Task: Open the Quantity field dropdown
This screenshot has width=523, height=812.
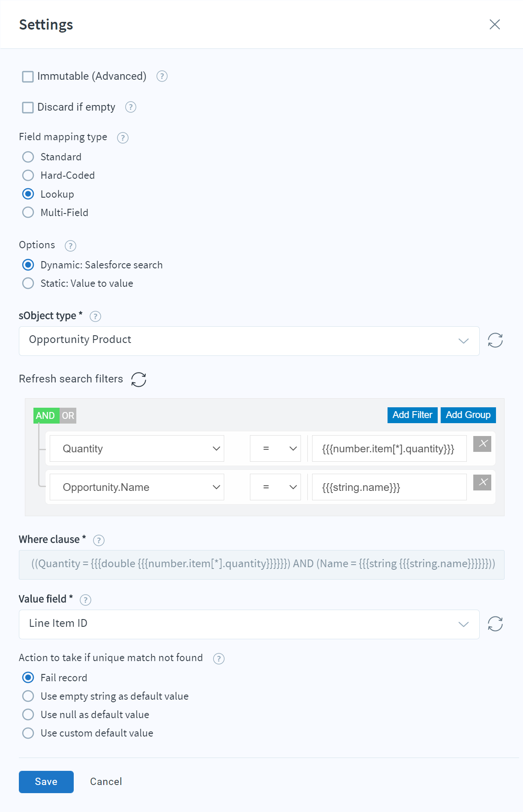Action: [137, 448]
